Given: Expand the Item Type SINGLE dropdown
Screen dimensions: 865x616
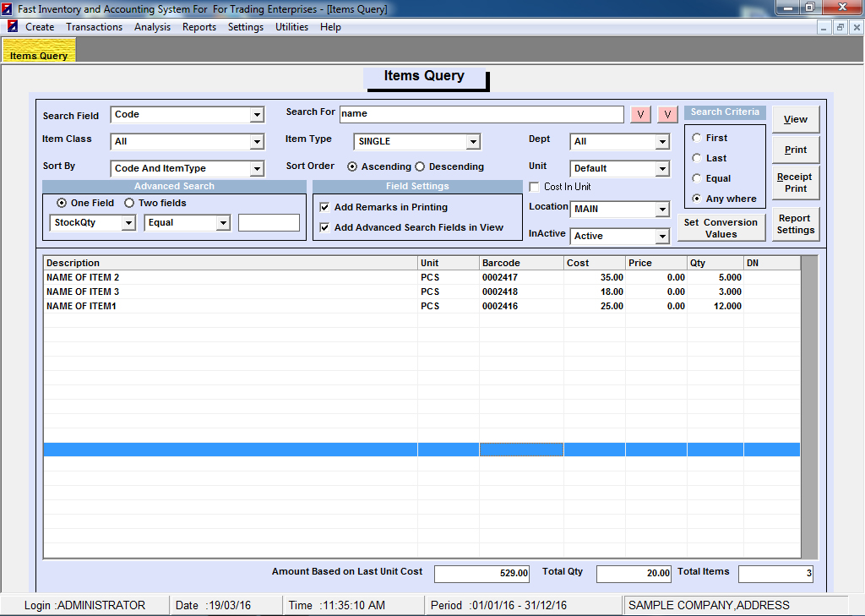Looking at the screenshot, I should click(473, 142).
